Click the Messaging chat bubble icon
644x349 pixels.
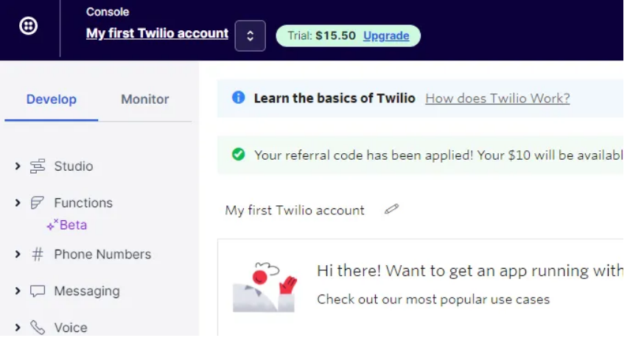click(x=38, y=291)
